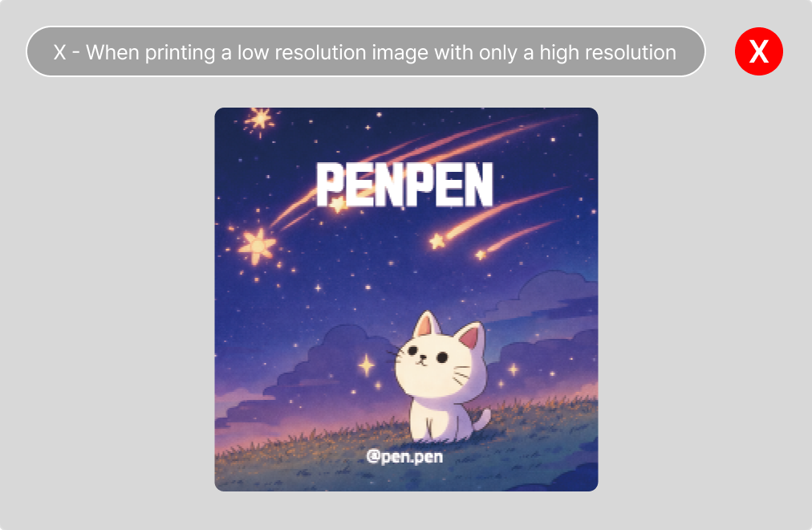Click the cat's tail
Screen dimensions: 812x530
(x=481, y=420)
